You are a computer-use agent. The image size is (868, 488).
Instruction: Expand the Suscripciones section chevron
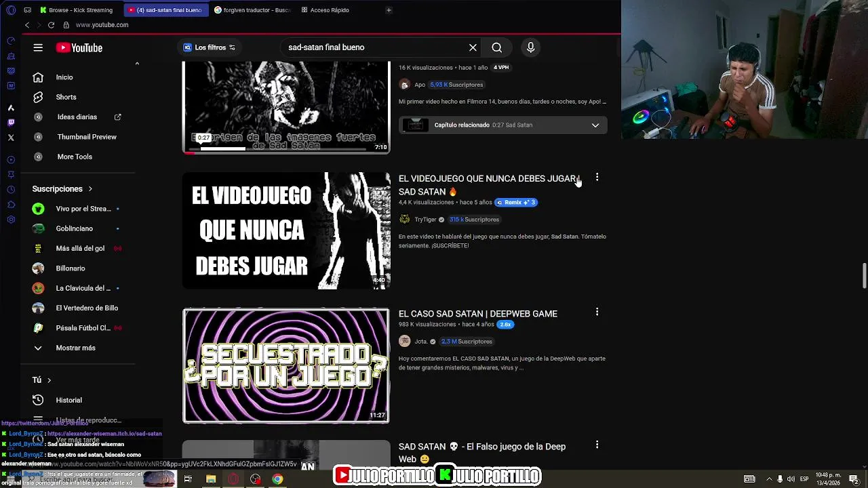pyautogui.click(x=90, y=189)
